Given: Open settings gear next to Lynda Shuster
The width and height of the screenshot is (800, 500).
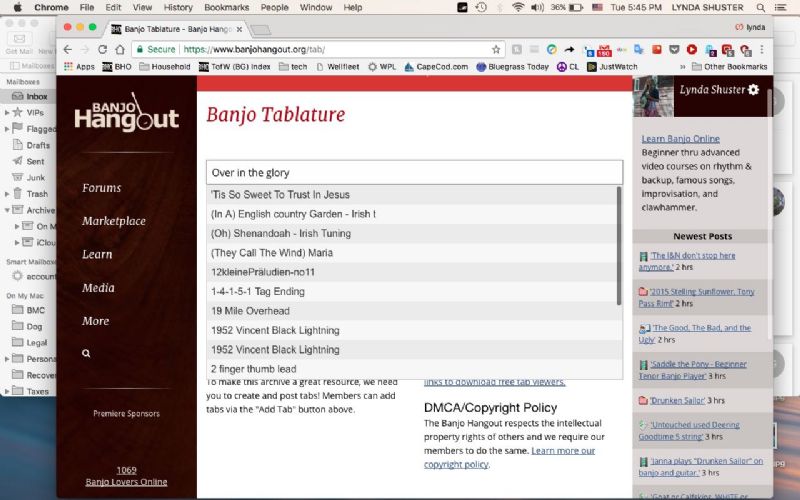Looking at the screenshot, I should (x=753, y=90).
